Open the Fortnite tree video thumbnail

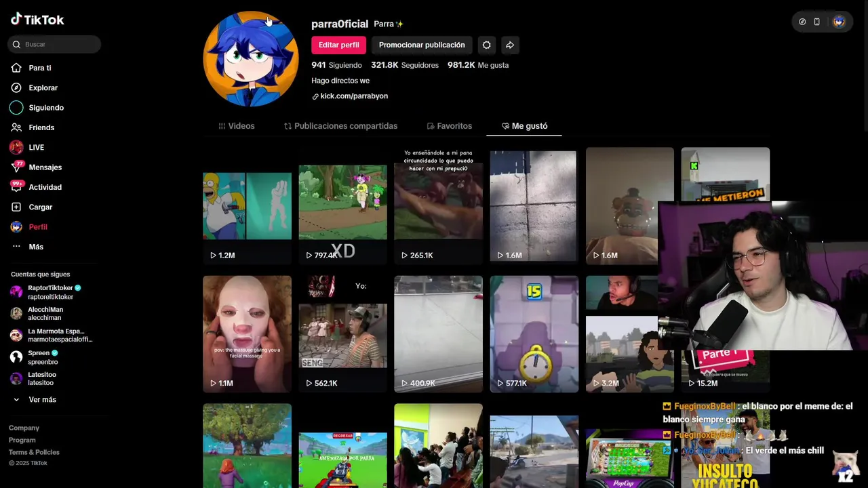247,446
